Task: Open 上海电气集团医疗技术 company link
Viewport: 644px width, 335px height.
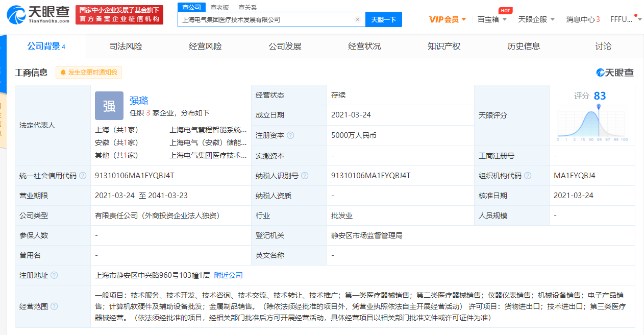Action: [x=208, y=155]
